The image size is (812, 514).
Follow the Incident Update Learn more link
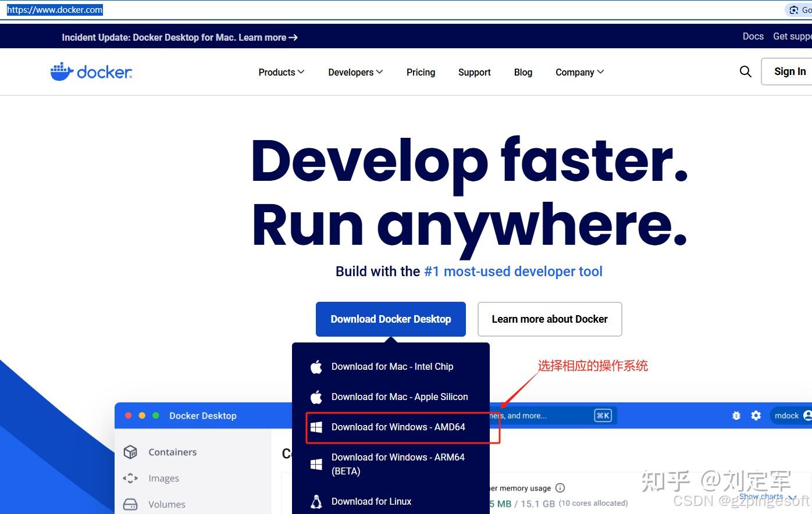[268, 37]
